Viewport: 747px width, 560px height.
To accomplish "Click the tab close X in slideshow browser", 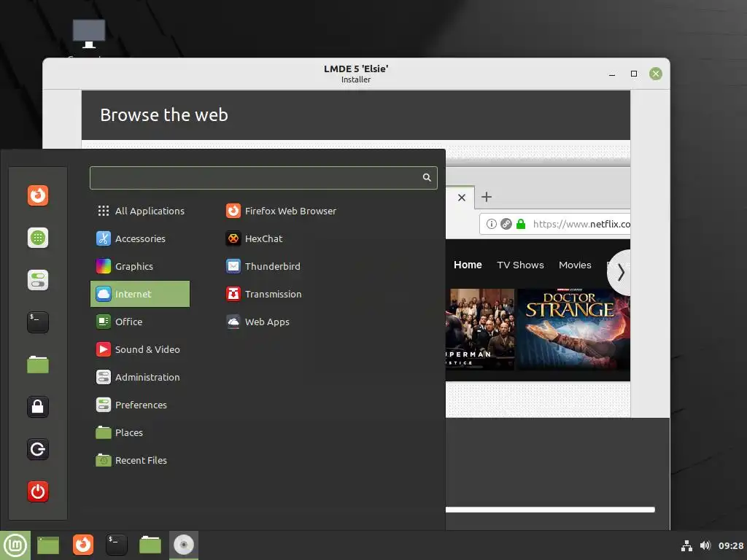I will coord(462,198).
